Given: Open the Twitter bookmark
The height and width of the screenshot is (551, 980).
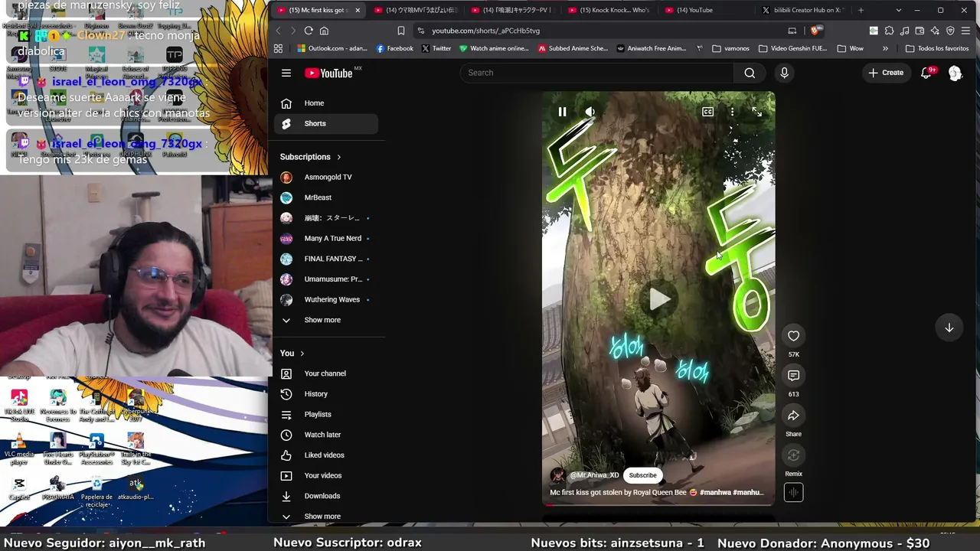Looking at the screenshot, I should tap(436, 48).
